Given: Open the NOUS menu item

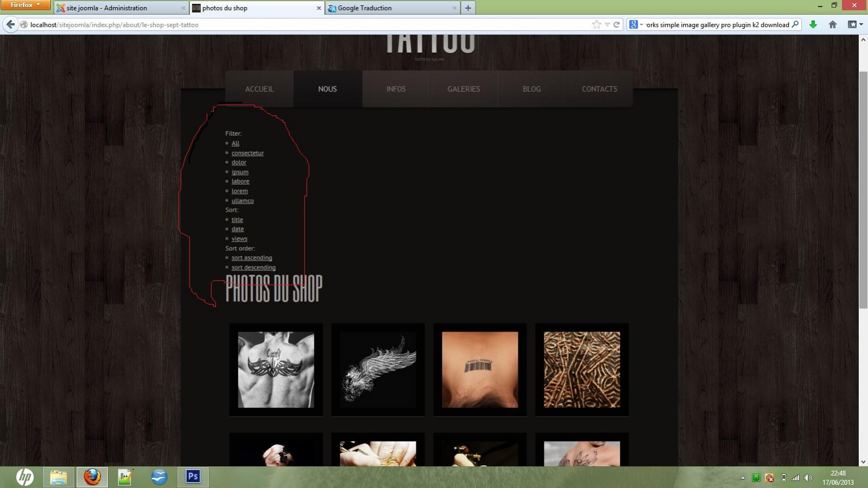Looking at the screenshot, I should click(x=327, y=89).
